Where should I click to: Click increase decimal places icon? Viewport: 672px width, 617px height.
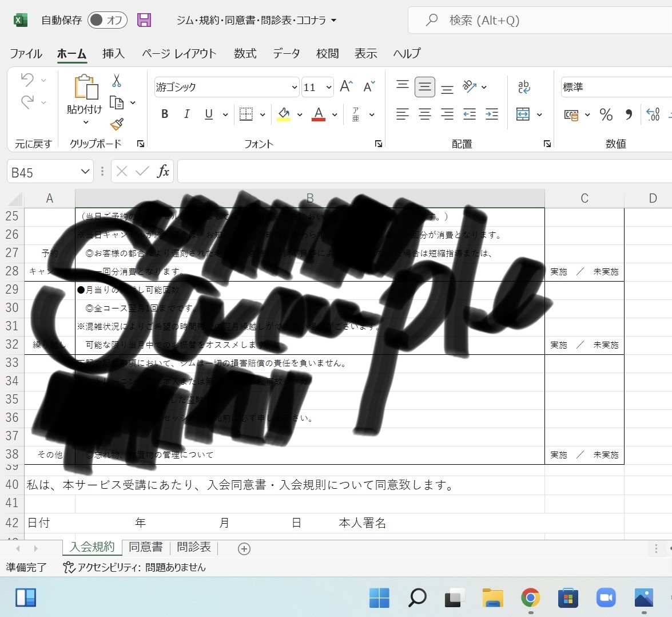[x=653, y=114]
